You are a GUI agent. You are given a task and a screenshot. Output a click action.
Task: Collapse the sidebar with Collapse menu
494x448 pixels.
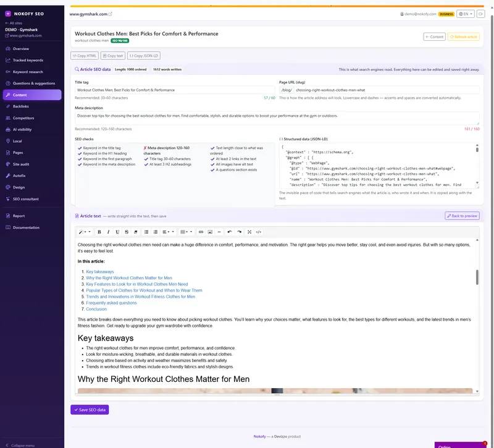click(x=20, y=446)
